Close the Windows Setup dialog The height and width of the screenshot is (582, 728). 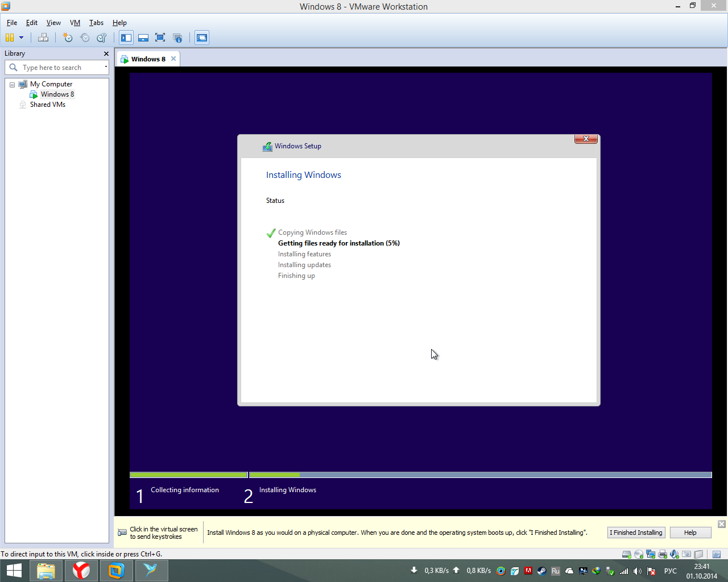(x=586, y=139)
